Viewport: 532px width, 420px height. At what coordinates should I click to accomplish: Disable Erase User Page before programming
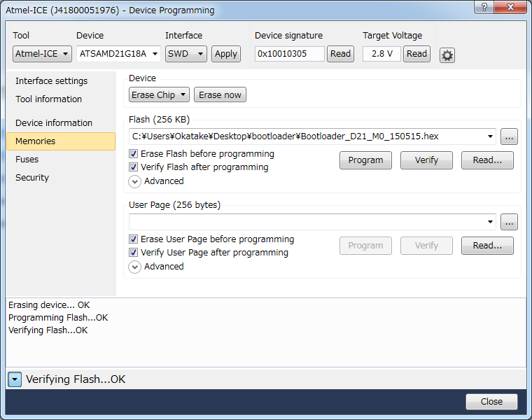pyautogui.click(x=134, y=239)
